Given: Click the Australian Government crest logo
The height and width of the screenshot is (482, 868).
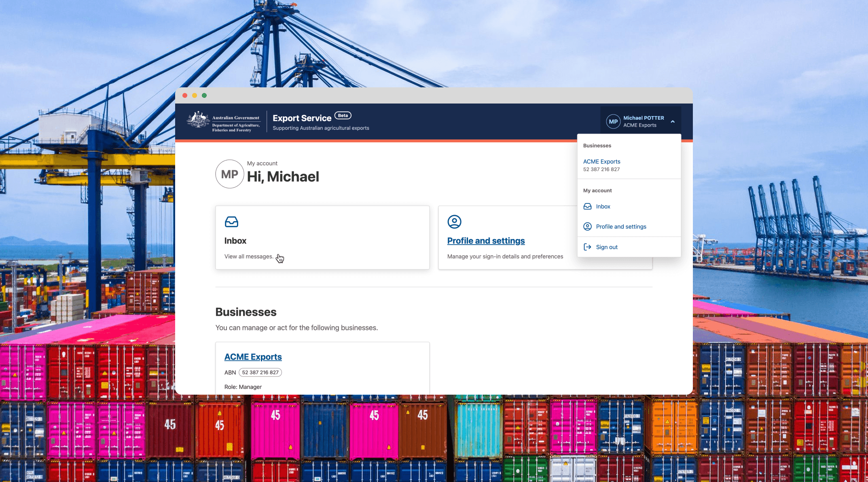Looking at the screenshot, I should pos(198,120).
